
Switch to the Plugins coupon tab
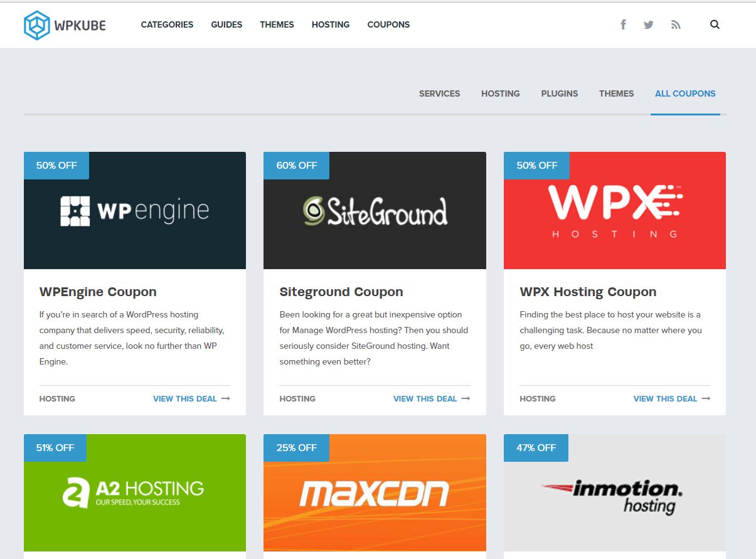click(x=559, y=93)
